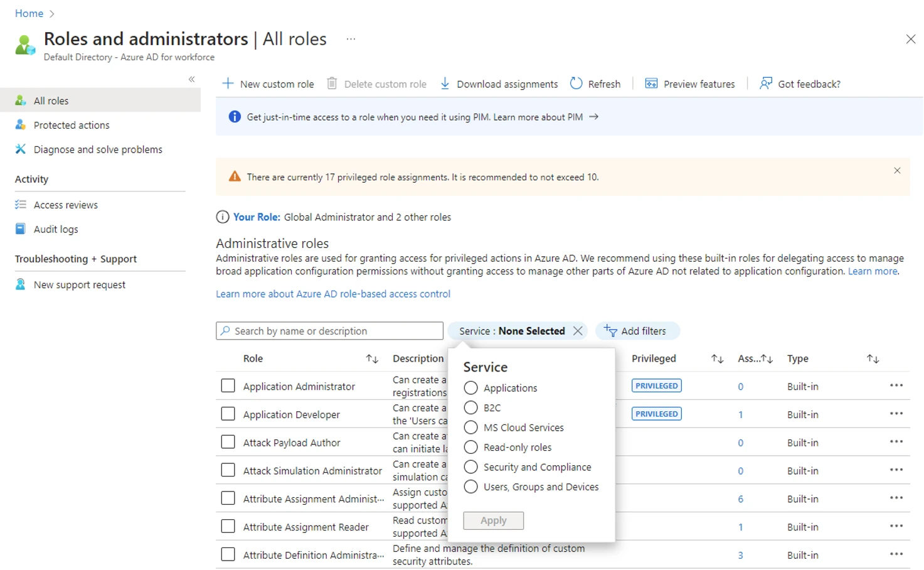Open All roles in sidebar menu
Image resolution: width=924 pixels, height=570 pixels.
tap(100, 100)
